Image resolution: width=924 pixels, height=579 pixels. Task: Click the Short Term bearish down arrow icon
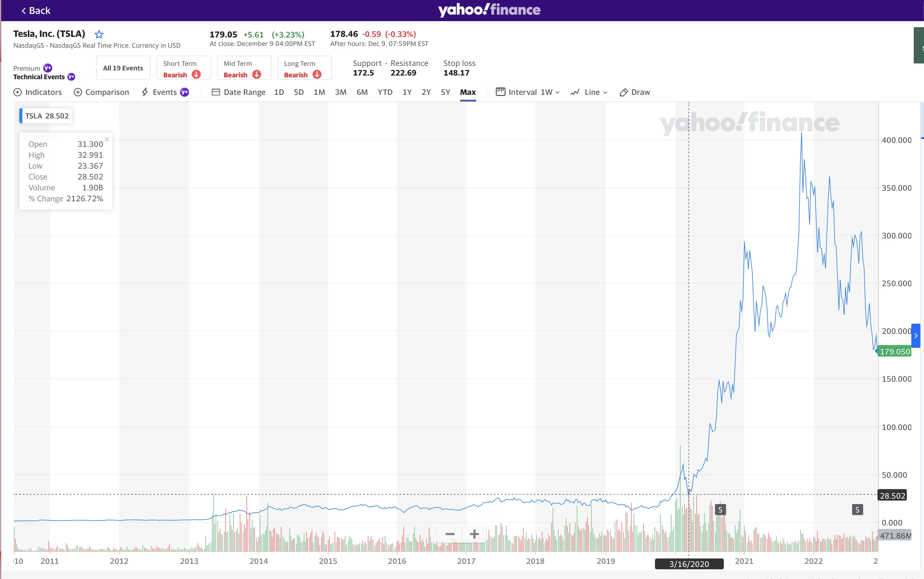tap(196, 74)
